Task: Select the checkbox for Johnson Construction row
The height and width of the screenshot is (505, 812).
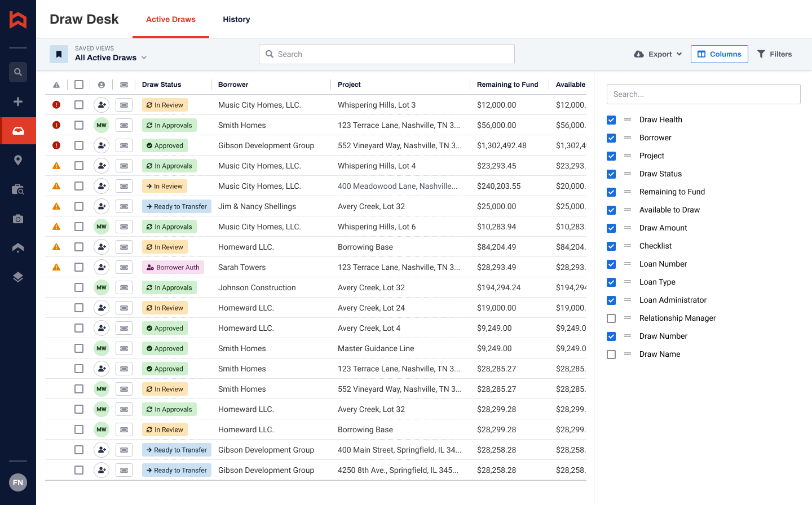Action: click(x=79, y=287)
